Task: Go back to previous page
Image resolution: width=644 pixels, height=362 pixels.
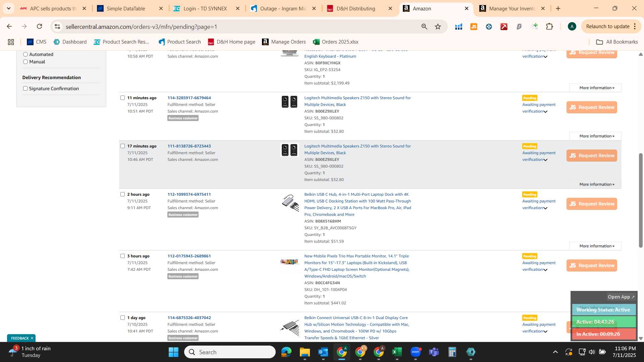Action: click(9, 26)
